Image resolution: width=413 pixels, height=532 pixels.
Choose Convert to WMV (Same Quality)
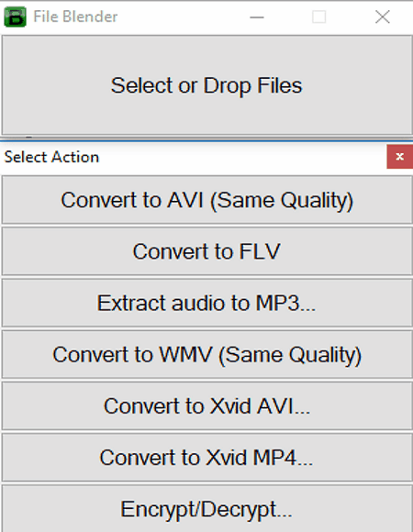tap(207, 355)
